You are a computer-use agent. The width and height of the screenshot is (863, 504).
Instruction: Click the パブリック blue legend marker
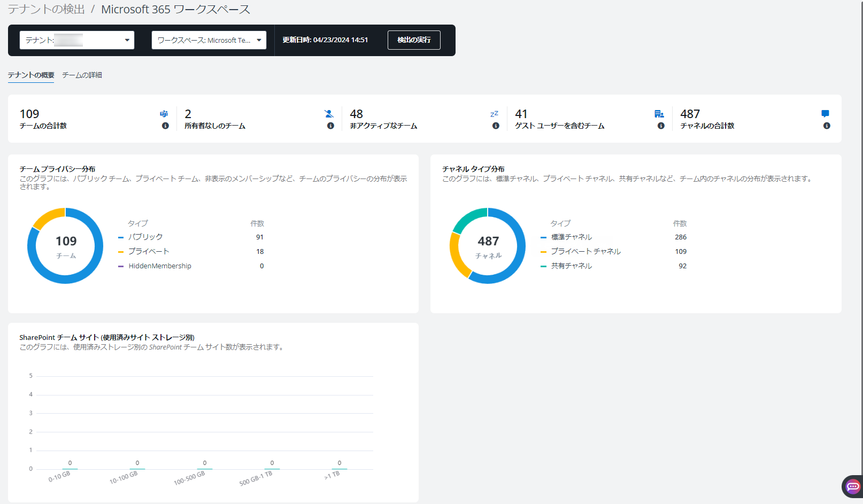(121, 237)
